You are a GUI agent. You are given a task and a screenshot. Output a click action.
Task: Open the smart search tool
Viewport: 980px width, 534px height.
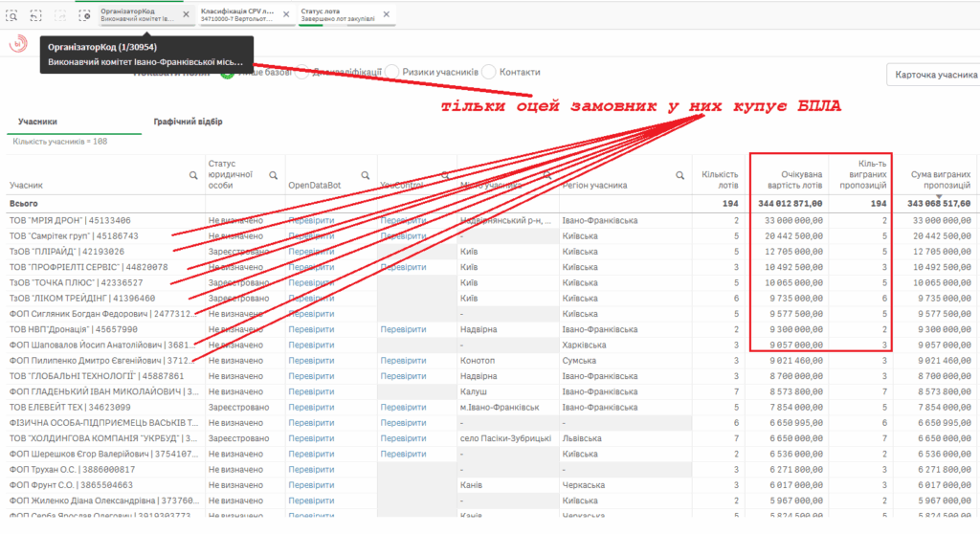(x=11, y=15)
